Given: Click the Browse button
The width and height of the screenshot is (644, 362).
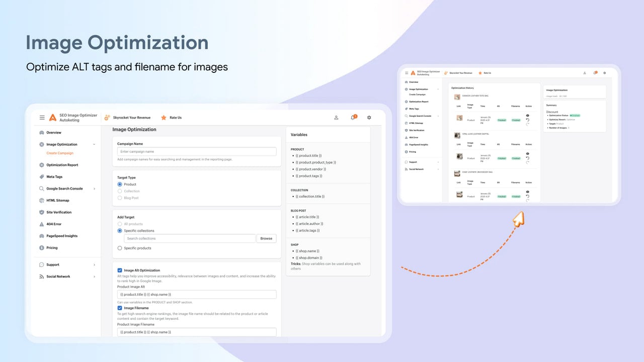Looking at the screenshot, I should (x=267, y=238).
